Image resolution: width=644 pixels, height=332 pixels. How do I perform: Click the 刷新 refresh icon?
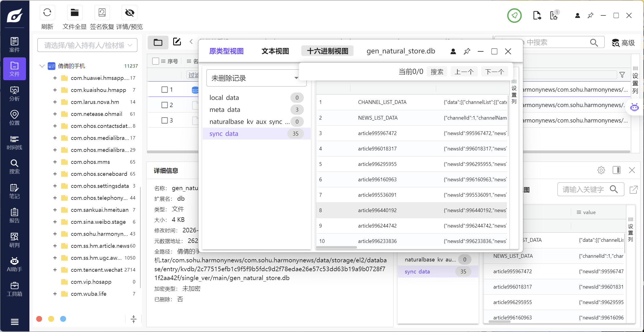(47, 13)
